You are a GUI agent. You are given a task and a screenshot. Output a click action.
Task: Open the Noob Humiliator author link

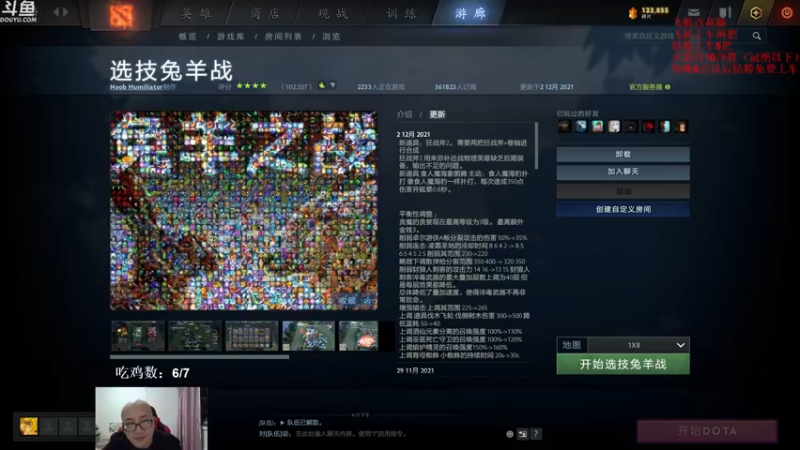pos(136,87)
